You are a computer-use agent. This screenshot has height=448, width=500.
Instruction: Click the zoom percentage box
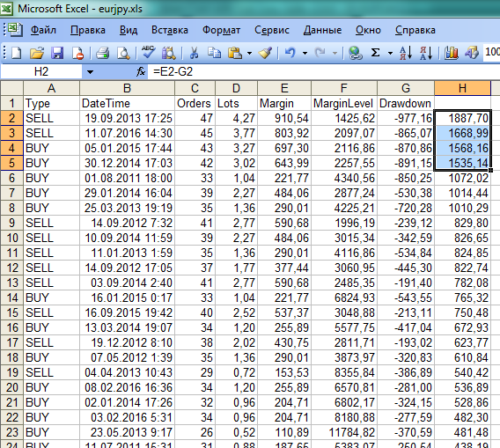pos(492,52)
